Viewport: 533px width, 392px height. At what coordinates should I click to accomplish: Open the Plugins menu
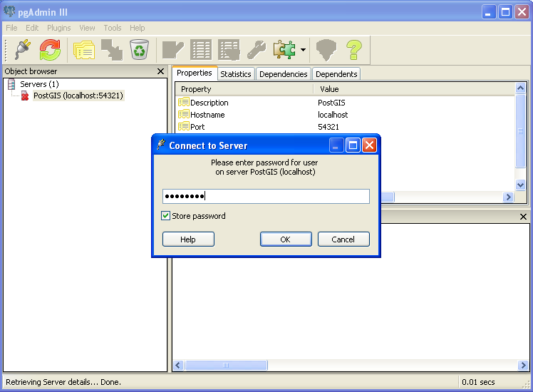(x=59, y=28)
